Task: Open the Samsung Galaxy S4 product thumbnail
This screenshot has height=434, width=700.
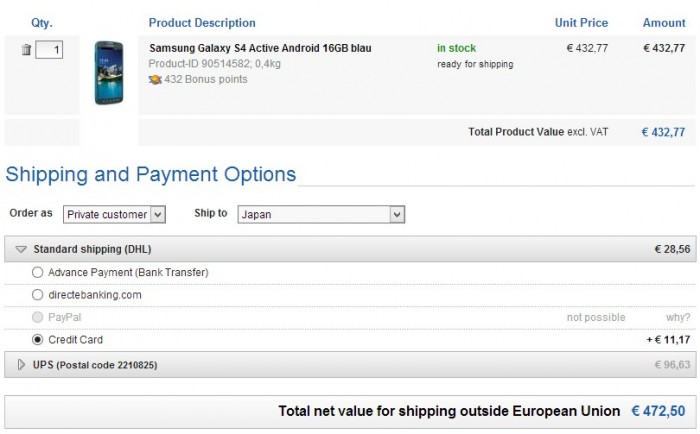Action: coord(106,73)
